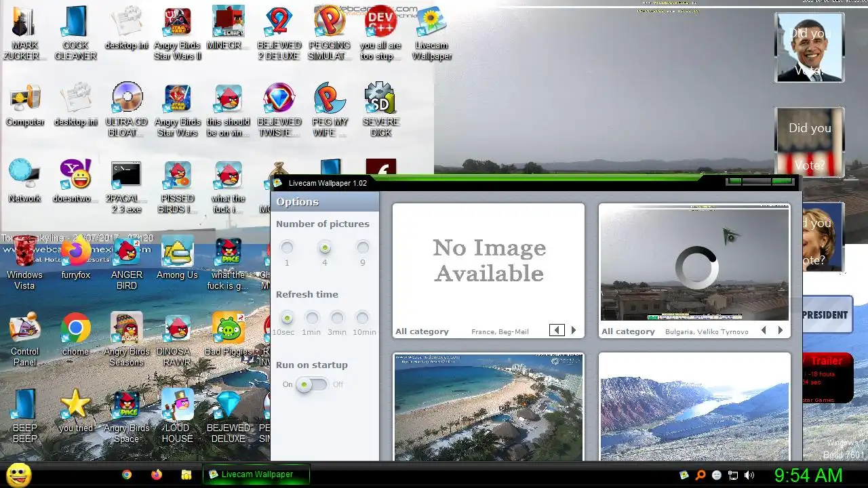Show previous webcam on Bulgaria Veliko Tyrnovo card
Viewport: 868px width, 488px height.
tap(764, 331)
